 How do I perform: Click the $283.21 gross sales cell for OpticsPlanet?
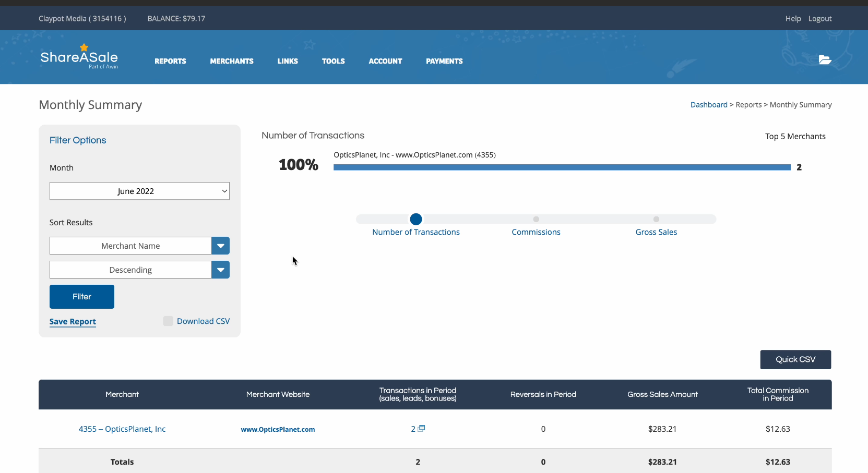click(662, 429)
